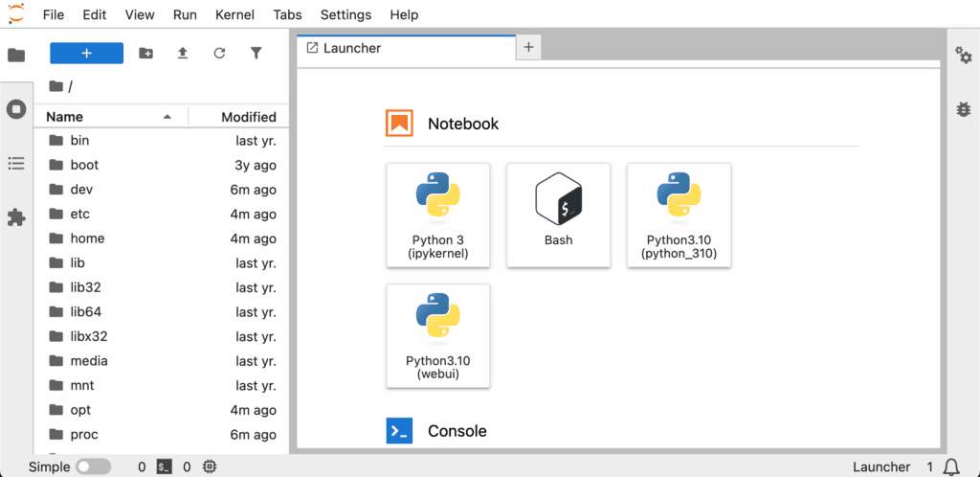Open Running Terminals and Kernels panel
This screenshot has width=980, height=477.
[16, 109]
